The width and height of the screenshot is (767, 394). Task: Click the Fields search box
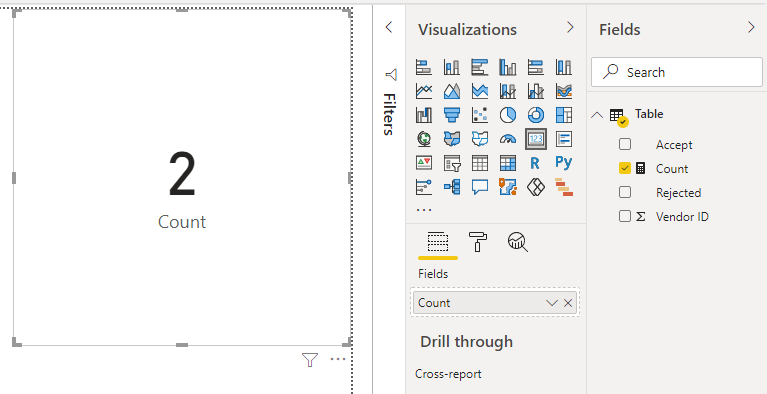click(677, 72)
